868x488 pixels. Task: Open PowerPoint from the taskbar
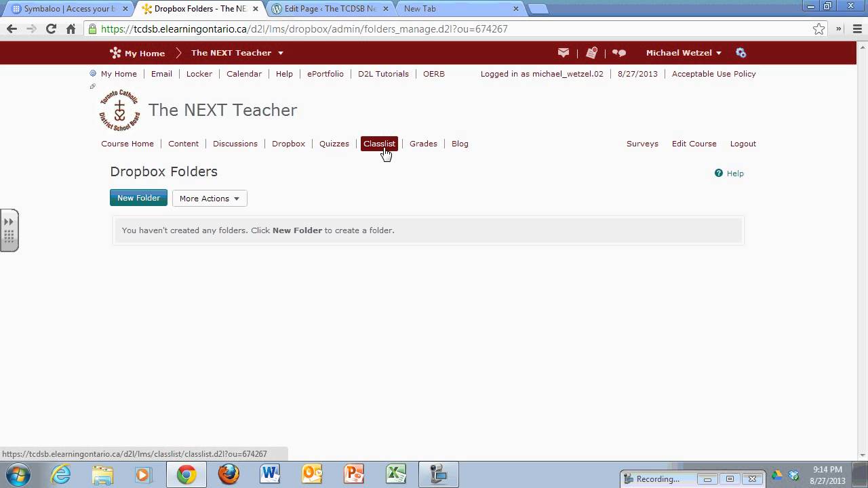(354, 474)
